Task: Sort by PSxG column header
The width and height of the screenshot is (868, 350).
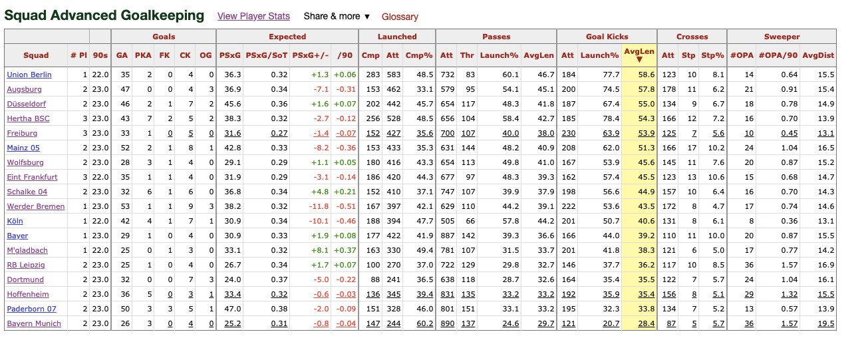Action: coord(229,55)
